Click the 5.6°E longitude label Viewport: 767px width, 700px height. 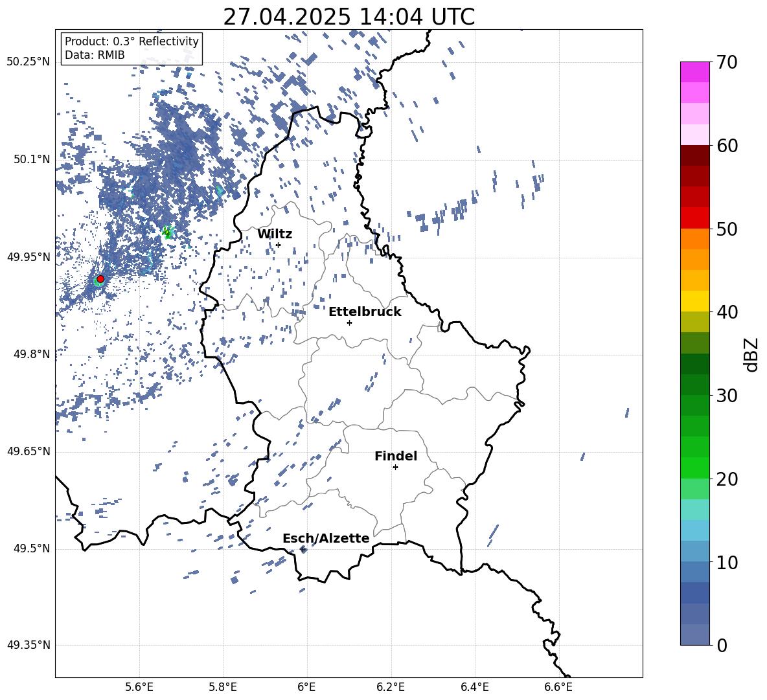(x=139, y=687)
